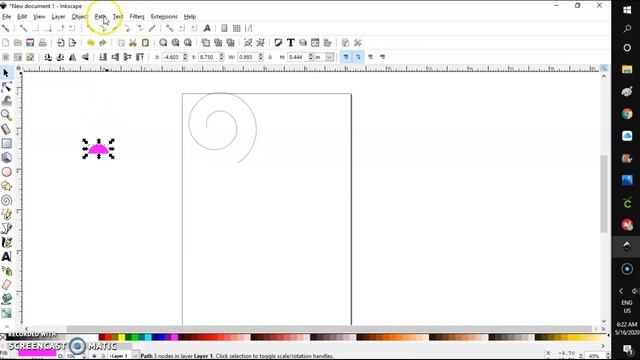Click the Group objects icon

coord(248,42)
